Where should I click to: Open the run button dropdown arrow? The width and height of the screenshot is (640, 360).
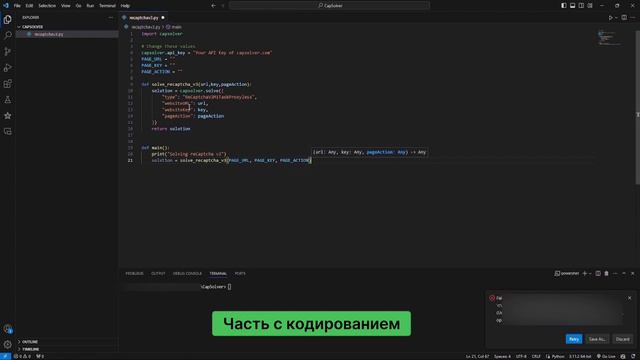616,18
